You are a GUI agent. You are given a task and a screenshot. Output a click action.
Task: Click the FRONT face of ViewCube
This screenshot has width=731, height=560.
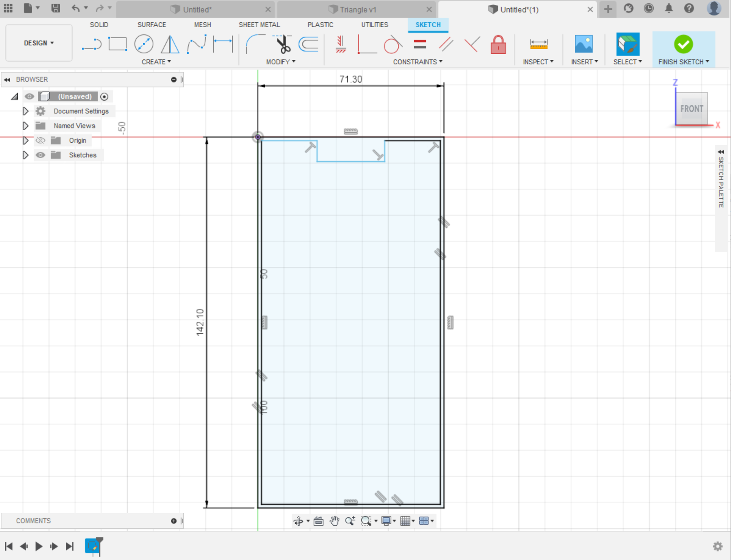point(692,109)
